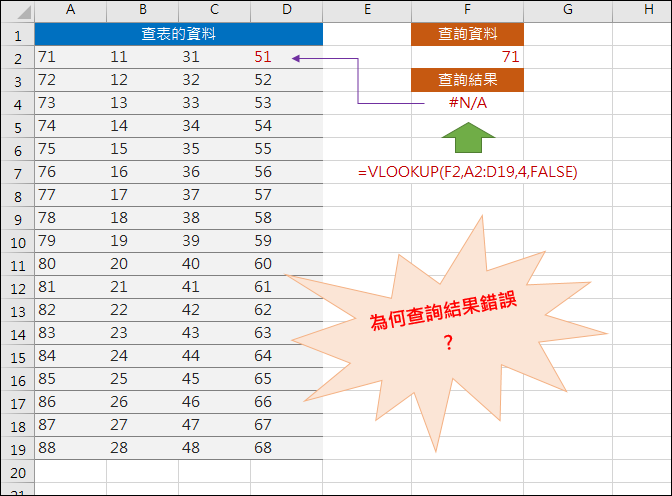Click cell D11 containing 60

[x=287, y=265]
